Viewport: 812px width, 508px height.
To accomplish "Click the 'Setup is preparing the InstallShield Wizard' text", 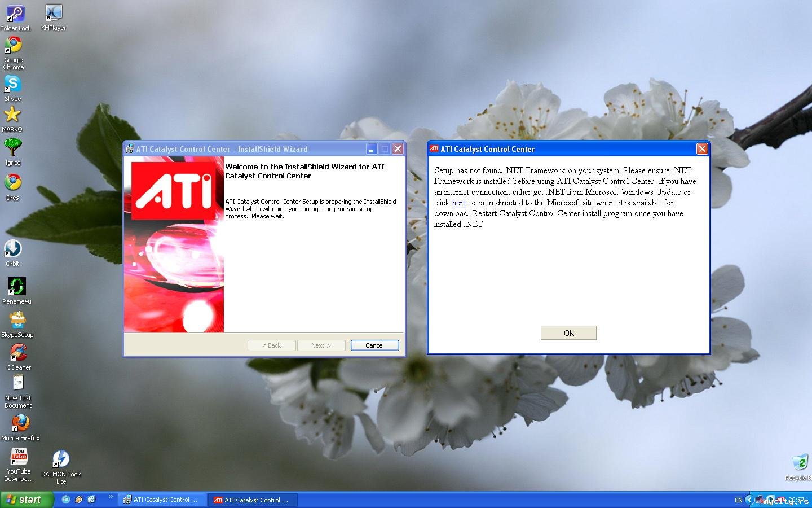I will (311, 209).
